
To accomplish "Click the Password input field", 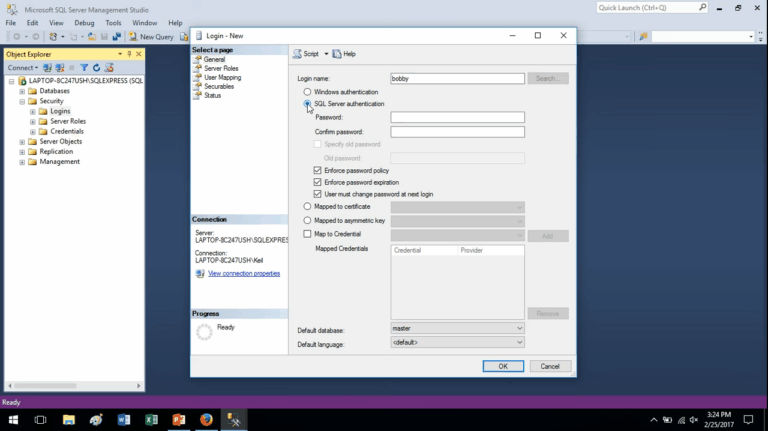I will [x=457, y=117].
